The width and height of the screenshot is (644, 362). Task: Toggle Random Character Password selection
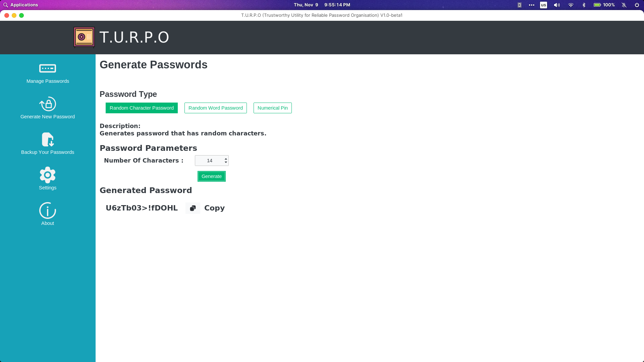click(142, 108)
